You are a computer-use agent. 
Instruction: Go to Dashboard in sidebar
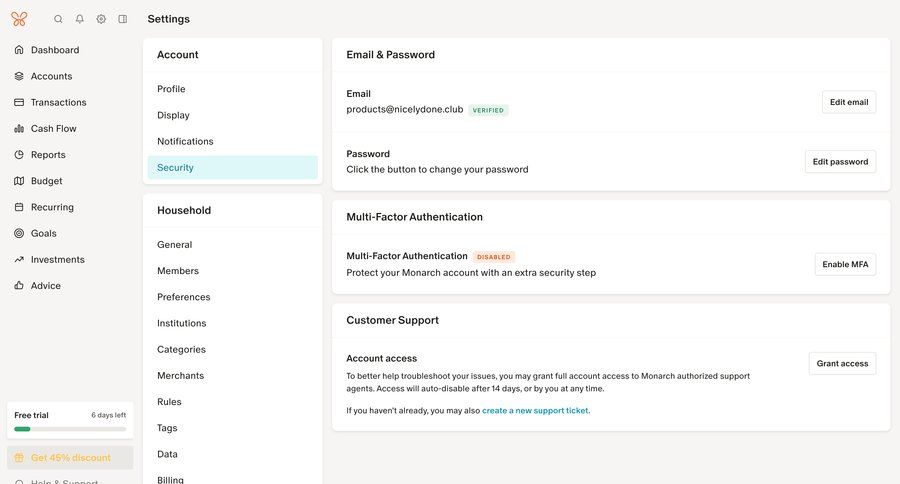[x=55, y=50]
